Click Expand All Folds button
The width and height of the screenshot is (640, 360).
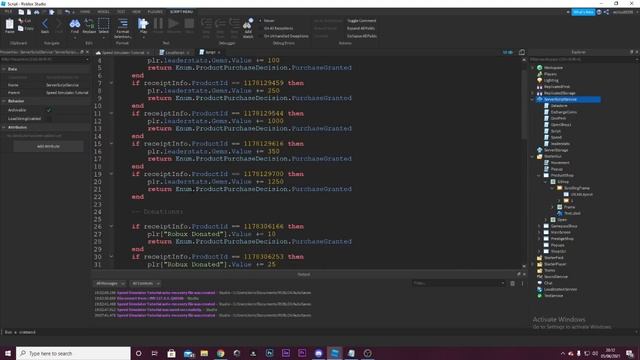(x=361, y=28)
